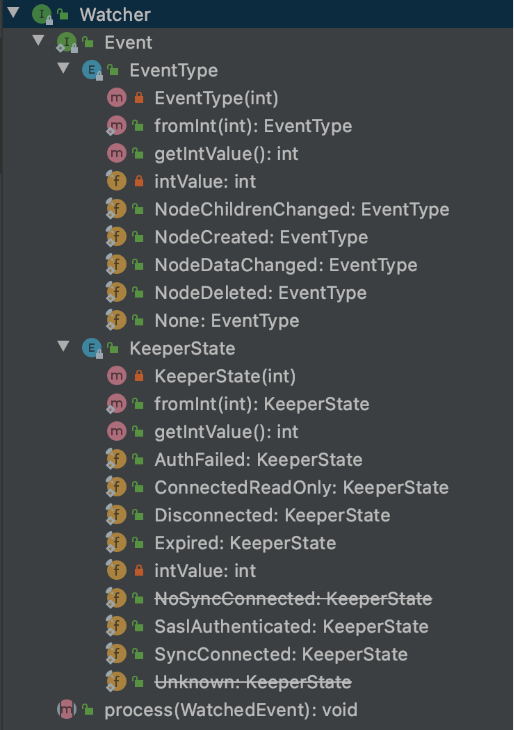Select deprecated NoSyncConnected: KeeperState entry

293,598
